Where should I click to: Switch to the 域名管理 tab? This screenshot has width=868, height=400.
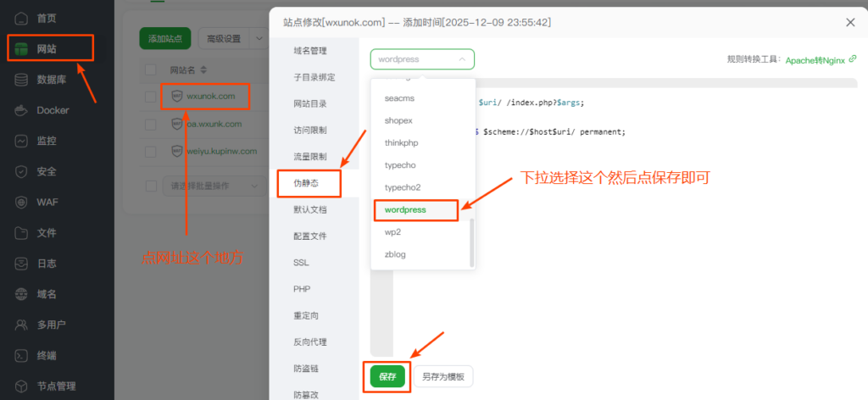point(314,51)
